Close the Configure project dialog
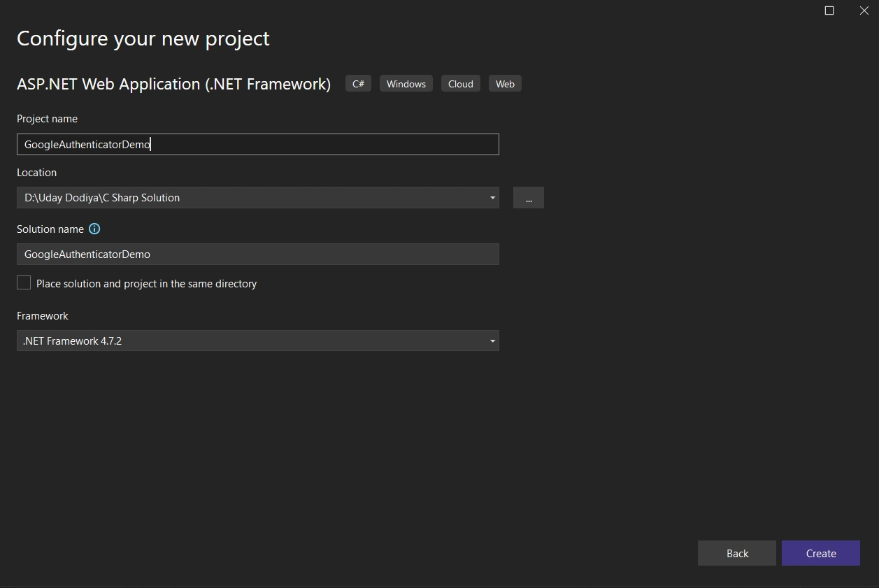This screenshot has width=879, height=588. [x=864, y=10]
